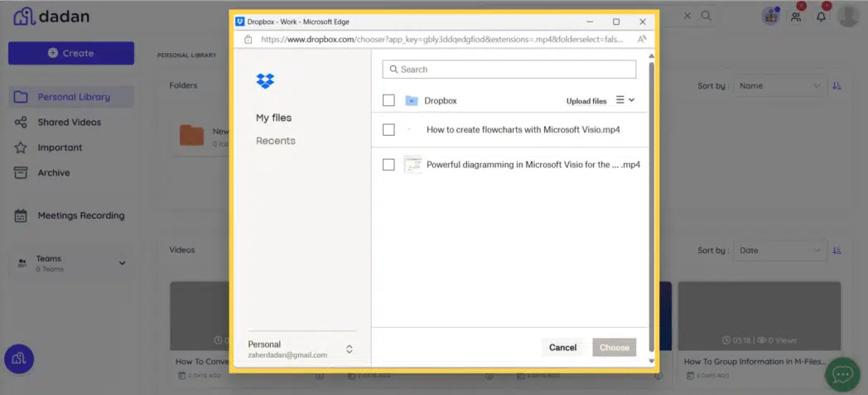868x395 pixels.
Task: Click the Dropbox logo in sidebar
Action: click(x=265, y=81)
